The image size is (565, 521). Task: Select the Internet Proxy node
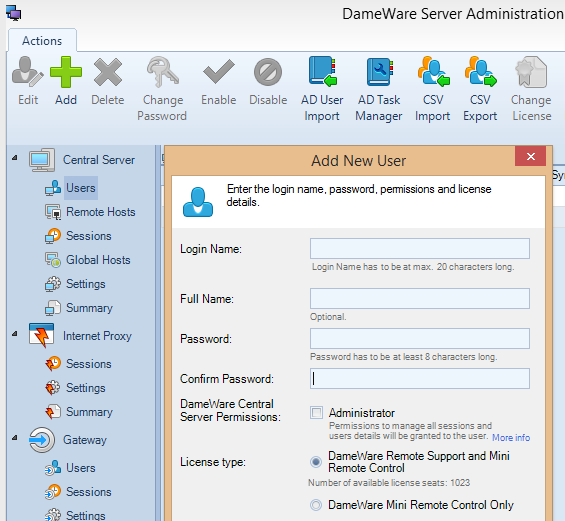click(97, 336)
